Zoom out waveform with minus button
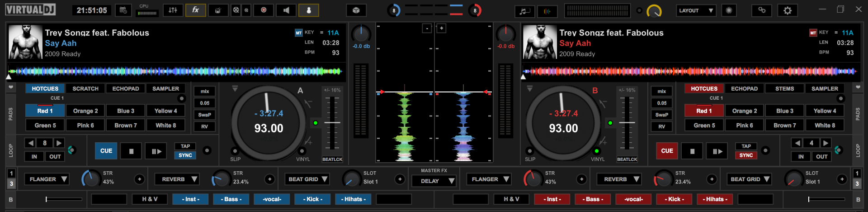 point(427,29)
